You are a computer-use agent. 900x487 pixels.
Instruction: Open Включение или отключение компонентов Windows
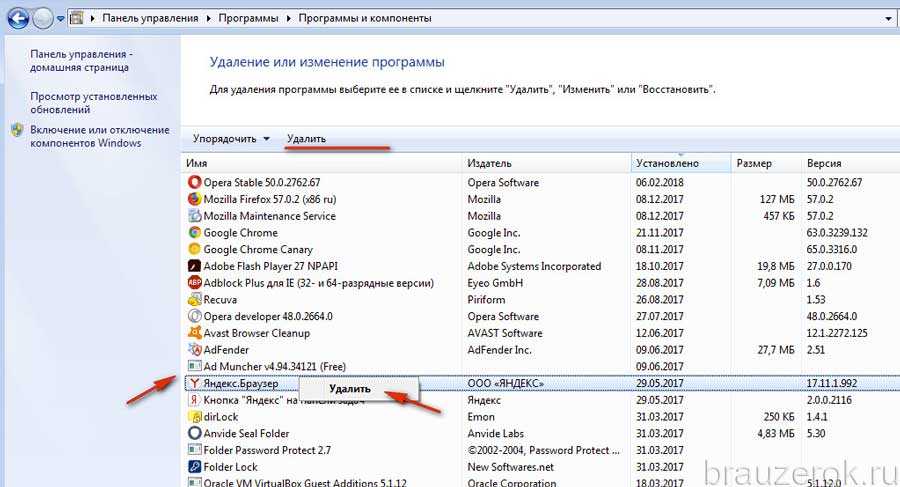(x=100, y=136)
